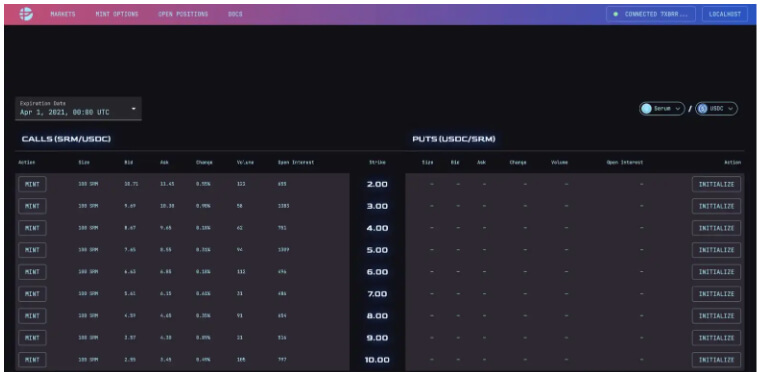763x372 pixels.
Task: Mint the 10.00 strike call
Action: 32,359
